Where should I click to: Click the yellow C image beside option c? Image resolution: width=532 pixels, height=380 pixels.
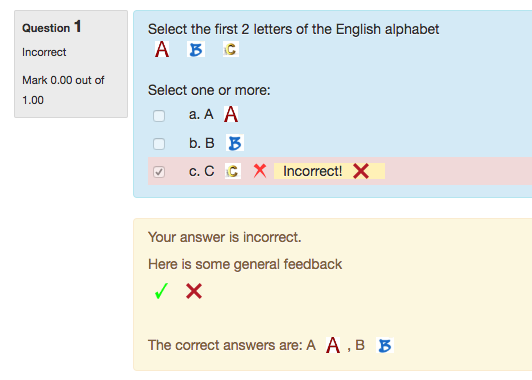click(233, 171)
